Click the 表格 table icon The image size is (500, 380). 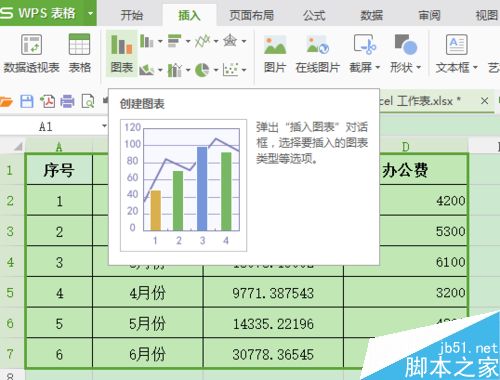79,53
